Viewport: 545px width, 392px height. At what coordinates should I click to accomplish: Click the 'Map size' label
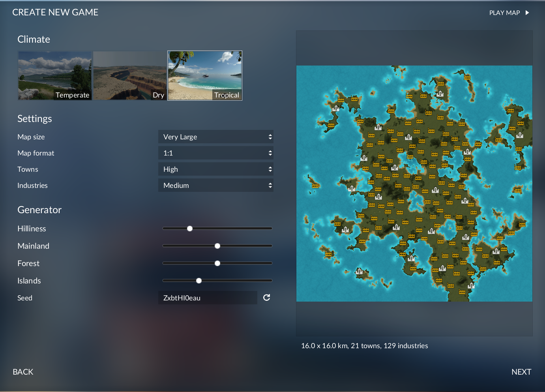[31, 137]
